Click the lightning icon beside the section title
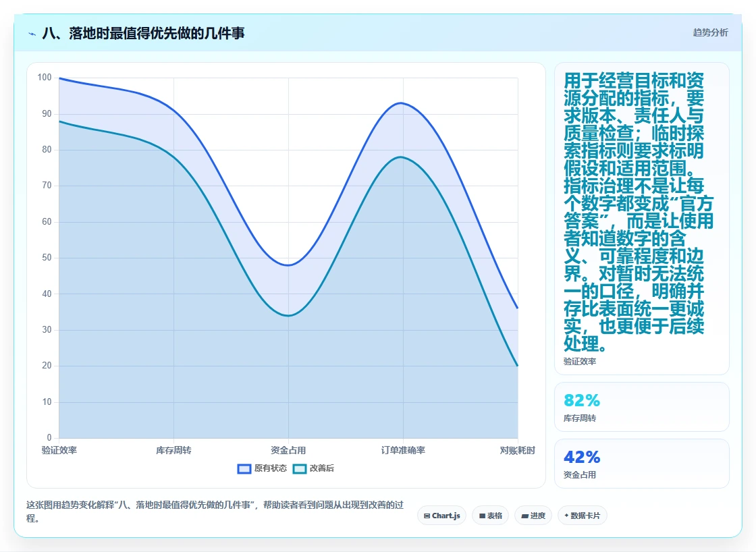The width and height of the screenshot is (756, 552). 32,34
